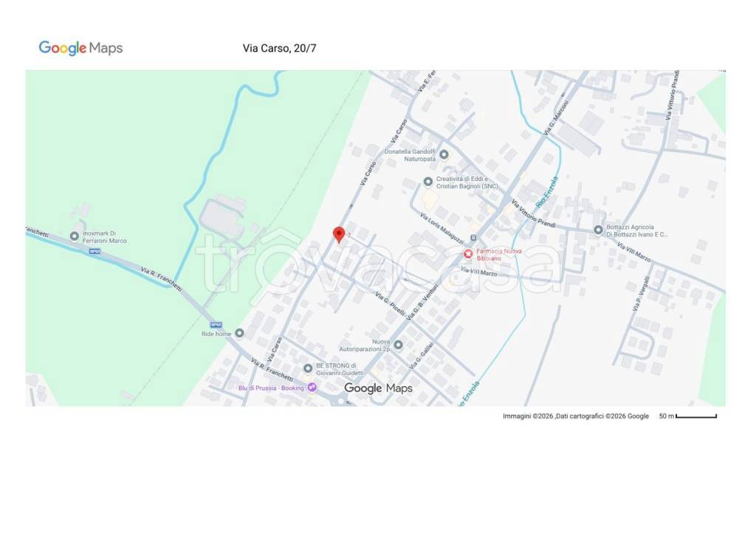Open the Creatività di Eddi marker
This screenshot has width=756, height=534.
pos(427,182)
